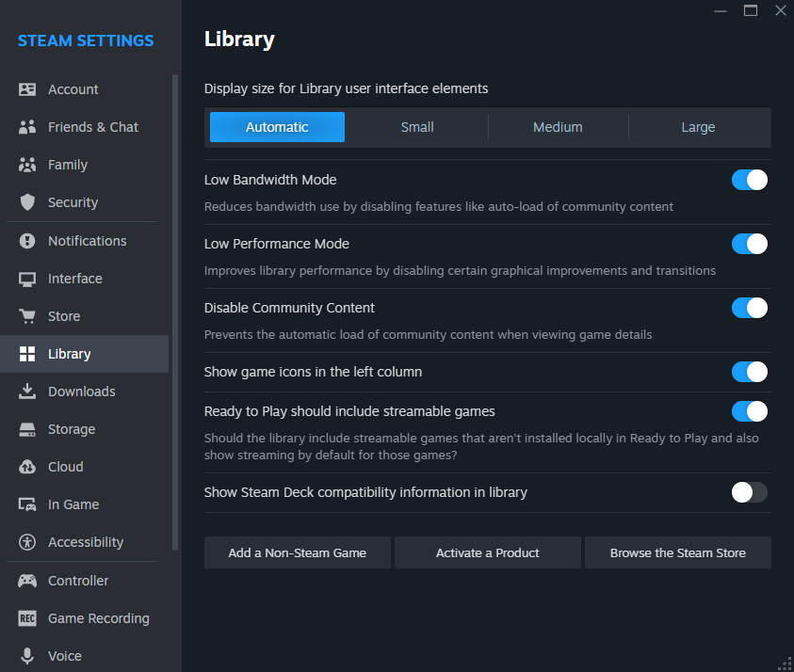Select the Large display size option
The image size is (794, 672).
[698, 126]
